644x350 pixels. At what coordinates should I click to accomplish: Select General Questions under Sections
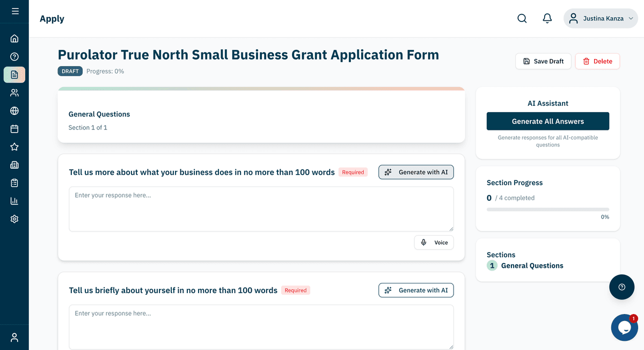531,265
